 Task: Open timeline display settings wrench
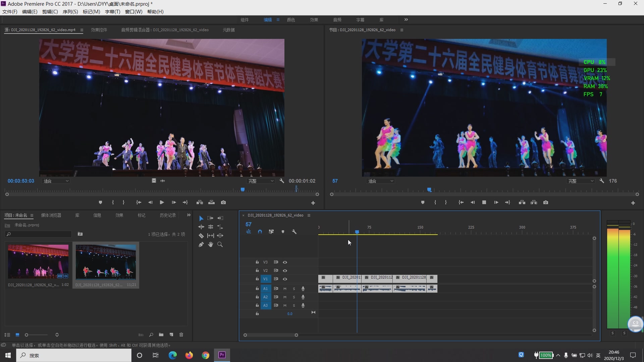pyautogui.click(x=294, y=232)
